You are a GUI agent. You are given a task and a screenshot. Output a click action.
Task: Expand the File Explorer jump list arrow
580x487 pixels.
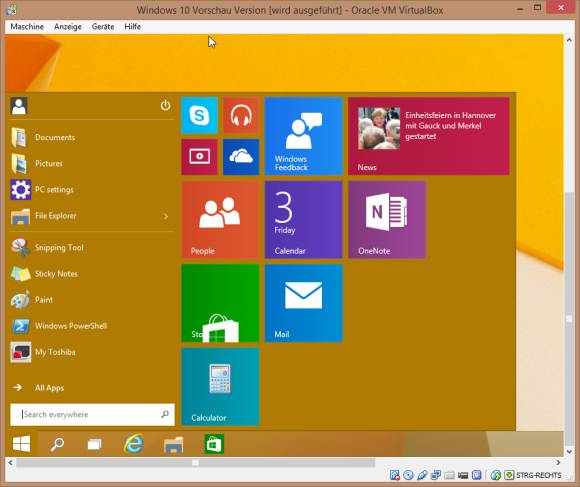tap(166, 216)
